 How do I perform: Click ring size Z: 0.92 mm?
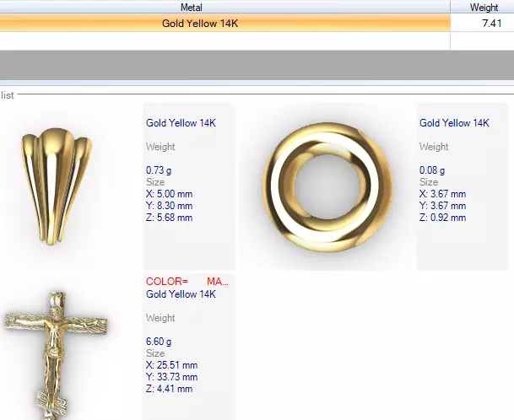point(442,218)
